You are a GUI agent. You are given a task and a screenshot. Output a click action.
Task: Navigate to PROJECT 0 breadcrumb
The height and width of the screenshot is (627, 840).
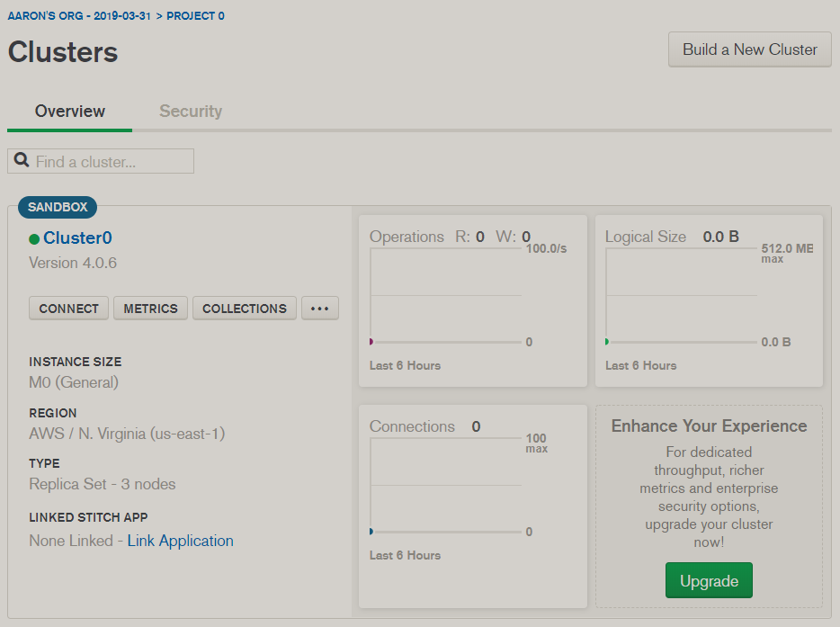(195, 16)
